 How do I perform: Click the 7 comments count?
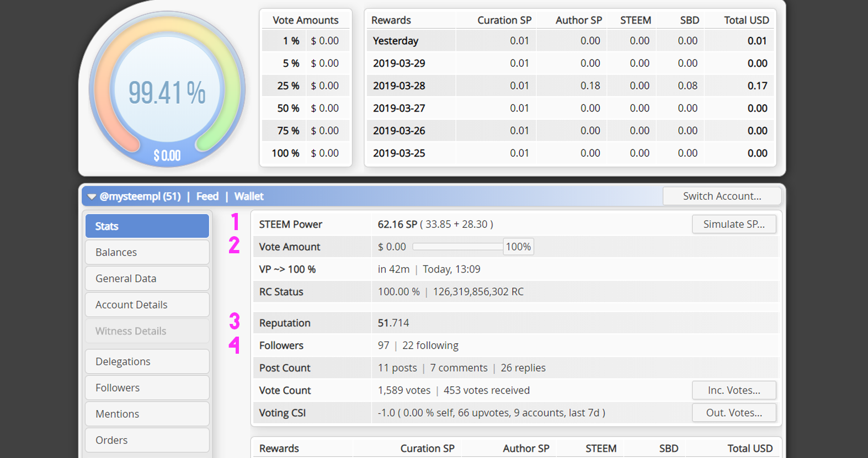[x=459, y=368]
